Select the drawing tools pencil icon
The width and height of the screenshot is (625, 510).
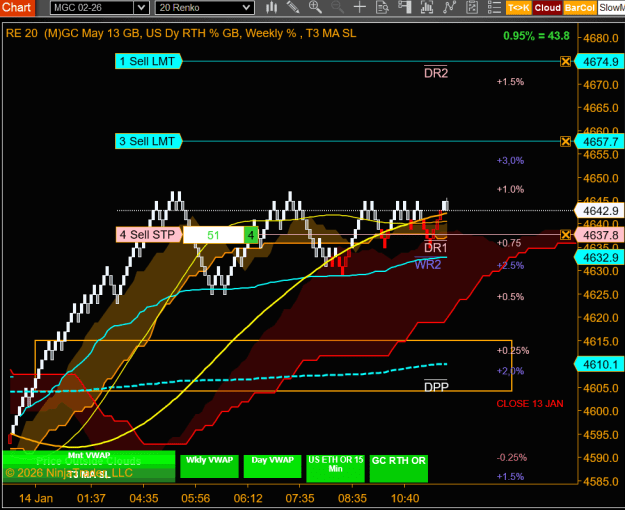[x=293, y=8]
